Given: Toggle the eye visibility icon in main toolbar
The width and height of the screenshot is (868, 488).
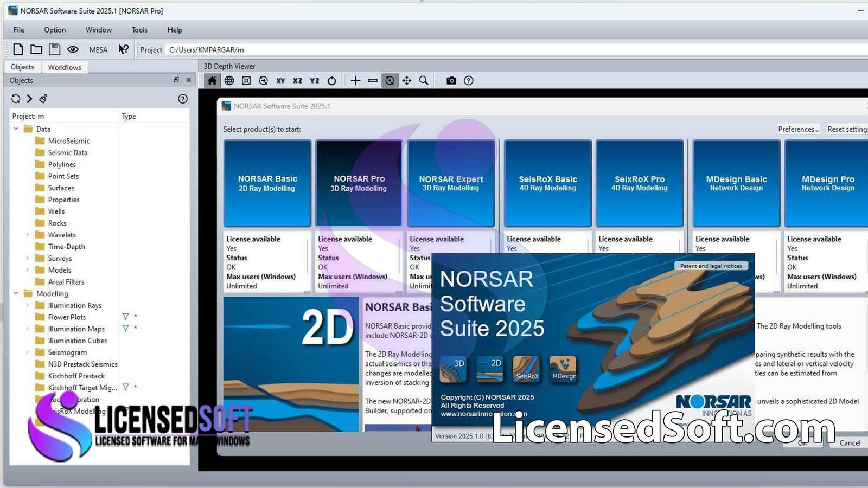Looking at the screenshot, I should point(73,49).
